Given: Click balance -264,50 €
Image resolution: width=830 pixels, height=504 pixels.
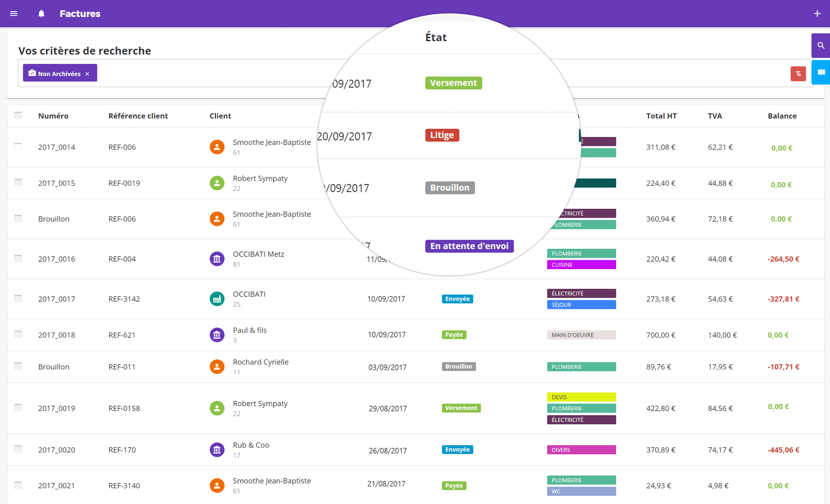Looking at the screenshot, I should (783, 259).
